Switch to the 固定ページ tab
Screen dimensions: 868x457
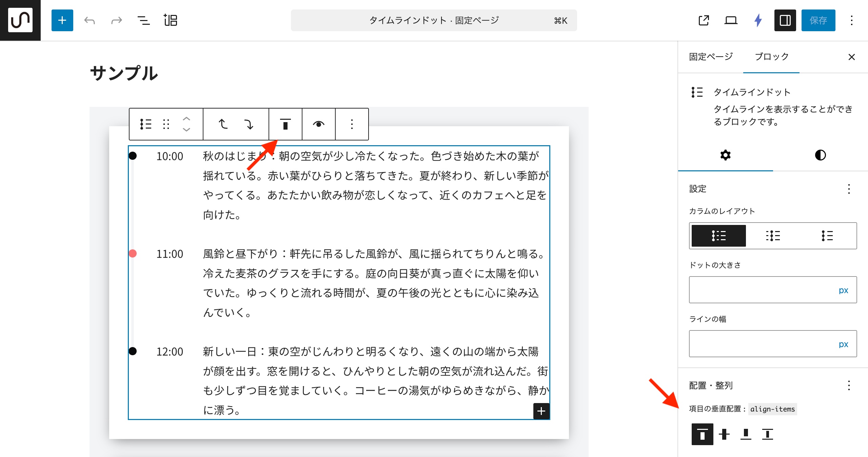pos(711,57)
